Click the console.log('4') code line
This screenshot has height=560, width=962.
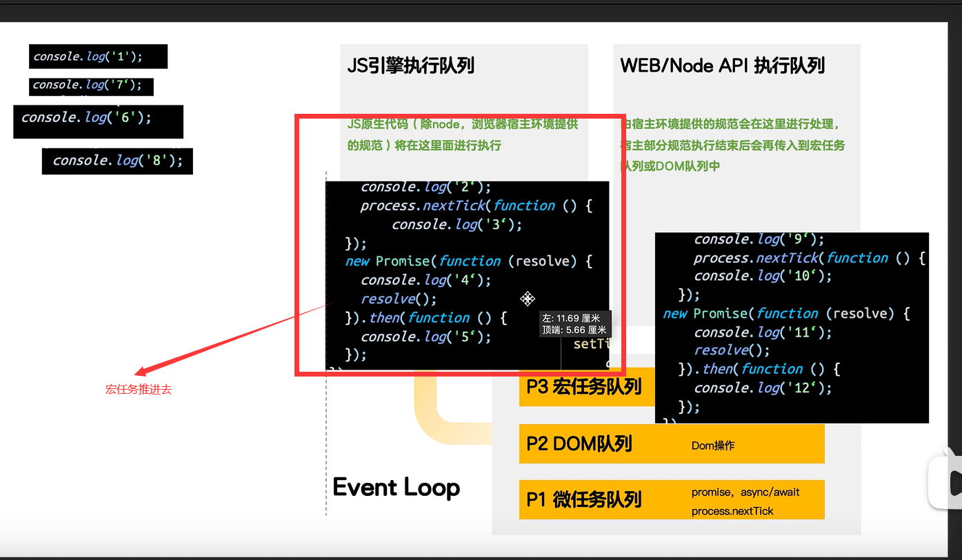[x=426, y=280]
